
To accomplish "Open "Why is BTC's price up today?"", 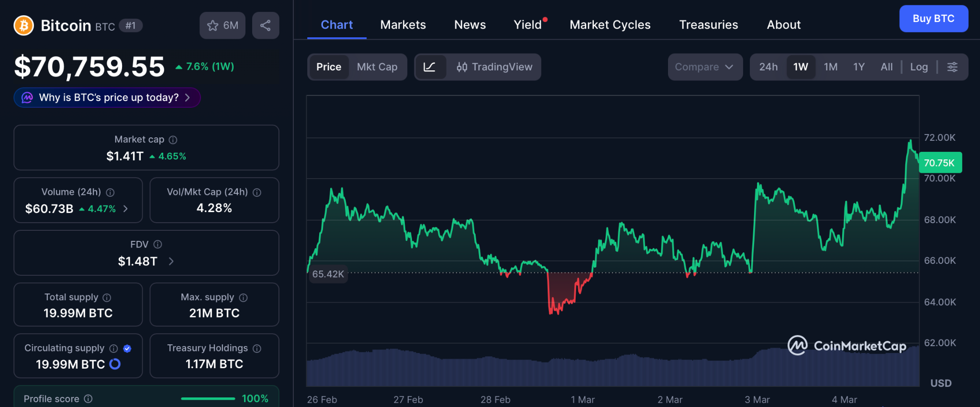I will coord(107,98).
